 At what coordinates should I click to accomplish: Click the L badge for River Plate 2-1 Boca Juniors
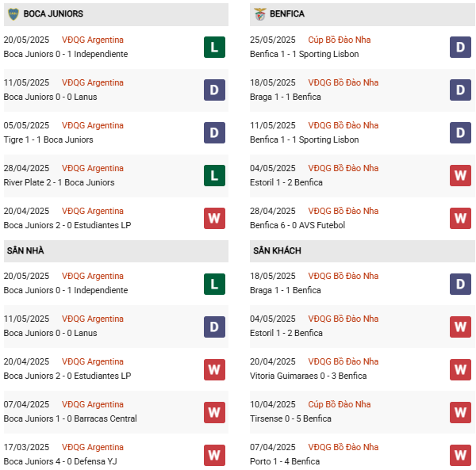[x=214, y=175]
